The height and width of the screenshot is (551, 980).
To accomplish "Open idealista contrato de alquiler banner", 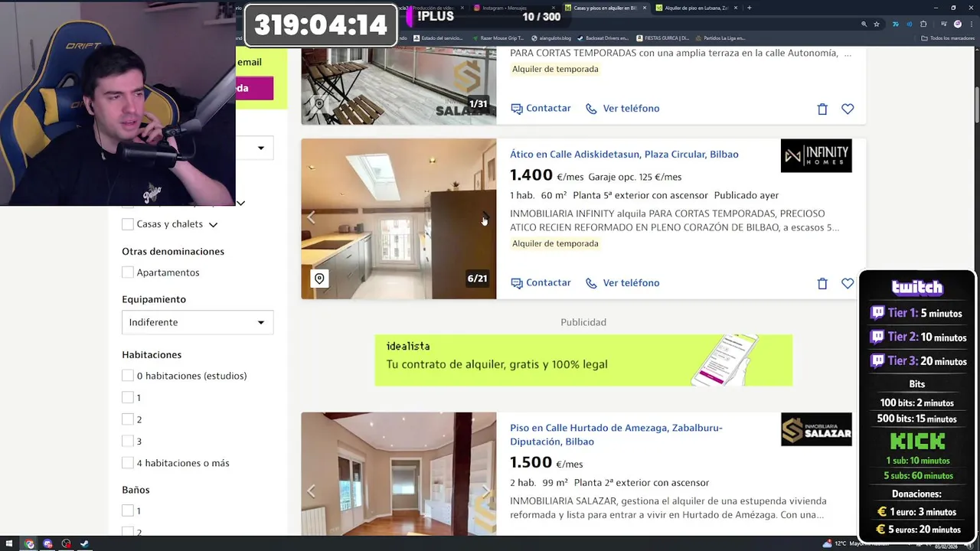I will tap(583, 360).
